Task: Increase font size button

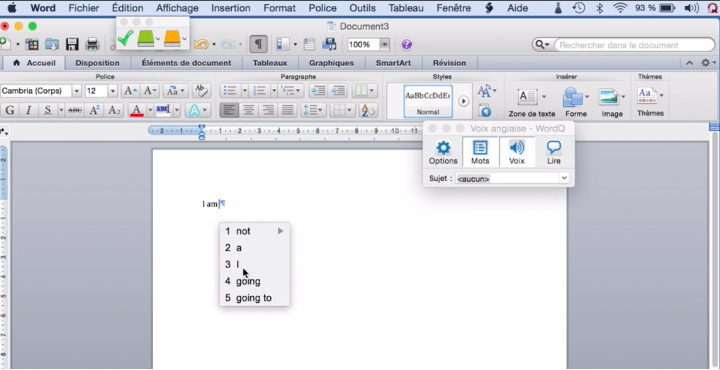Action: coord(130,91)
